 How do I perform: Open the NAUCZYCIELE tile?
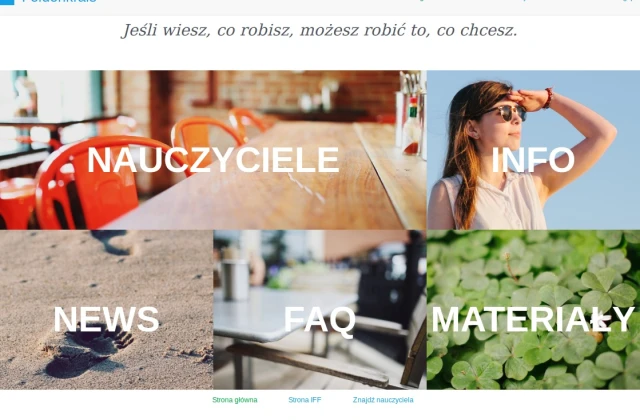[x=213, y=150]
